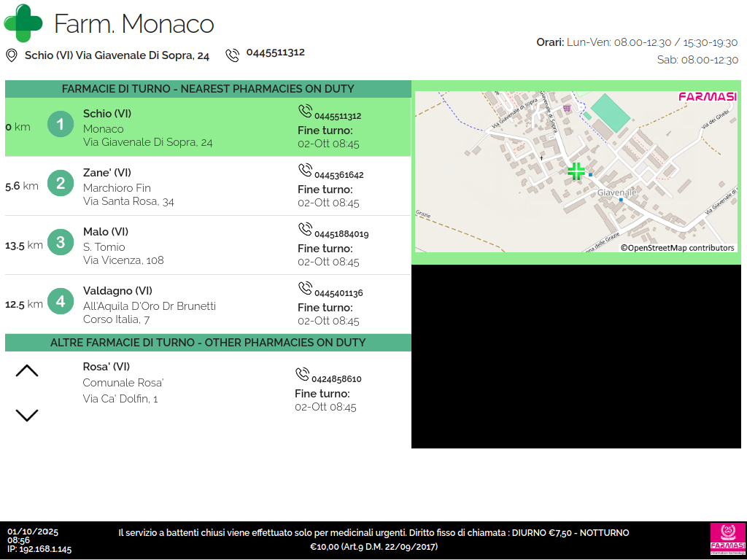Viewport: 747px width, 560px height.
Task: Click the green cross marker on map
Action: click(x=576, y=171)
